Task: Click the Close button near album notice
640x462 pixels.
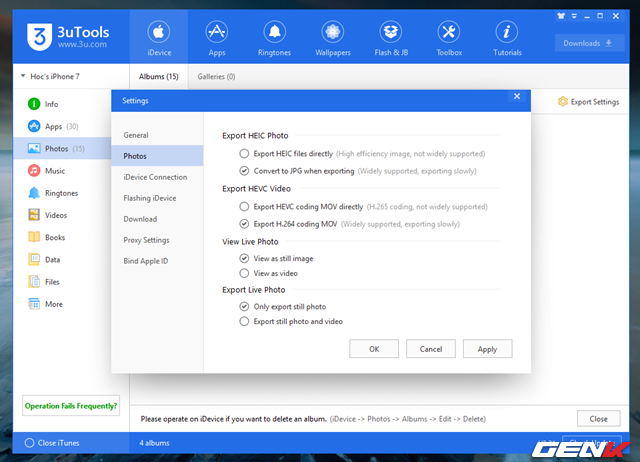Action: pos(598,419)
